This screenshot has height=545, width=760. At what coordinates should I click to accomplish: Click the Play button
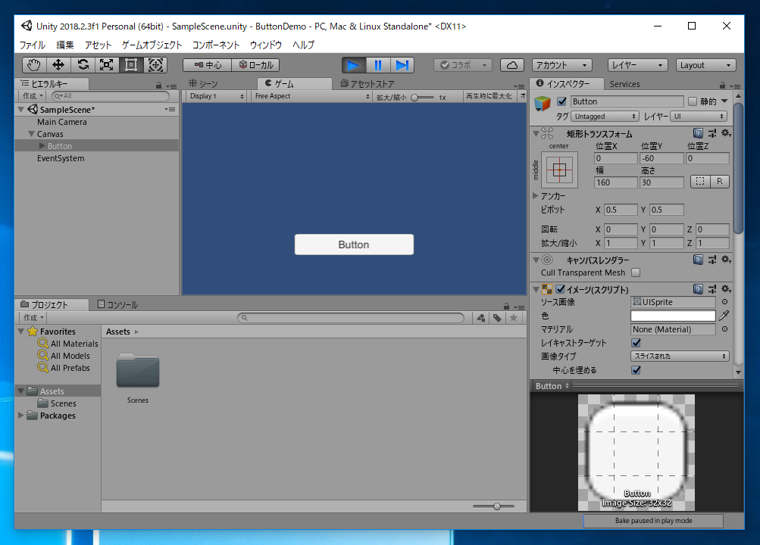tap(353, 65)
